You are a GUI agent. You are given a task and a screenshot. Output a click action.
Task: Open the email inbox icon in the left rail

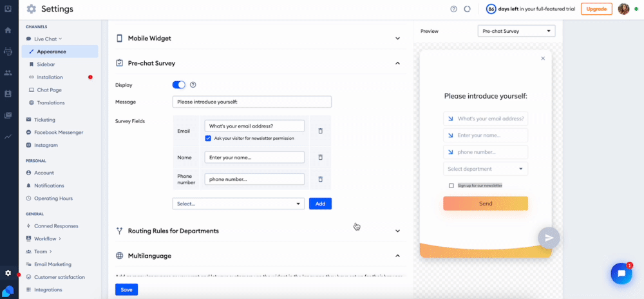point(8,115)
